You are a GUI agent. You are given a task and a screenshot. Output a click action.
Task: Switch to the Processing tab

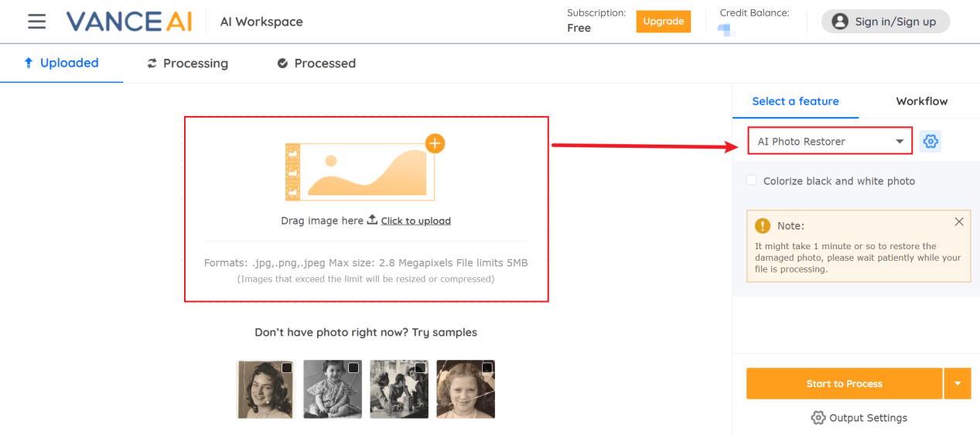pyautogui.click(x=187, y=63)
